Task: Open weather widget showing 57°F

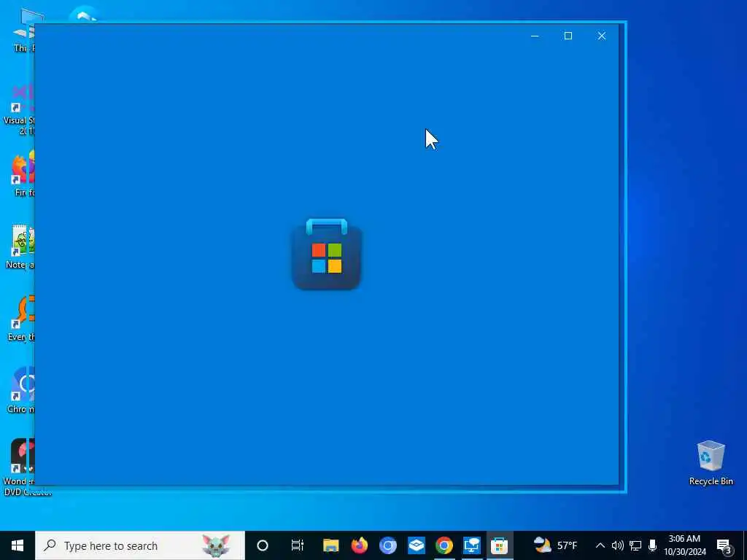Action: (555, 545)
